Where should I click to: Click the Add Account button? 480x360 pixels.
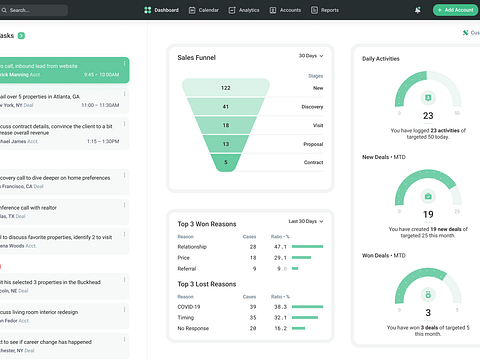coord(455,10)
